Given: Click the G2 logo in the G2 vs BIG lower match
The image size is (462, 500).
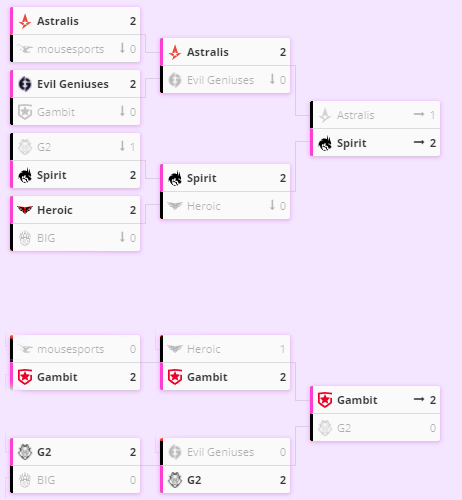Looking at the screenshot, I should [25, 452].
